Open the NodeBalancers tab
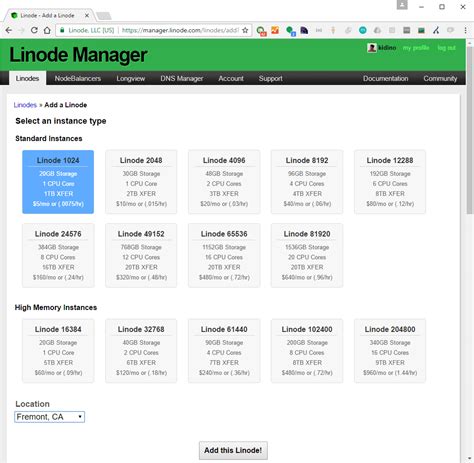Viewport: 474px width, 463px height. click(78, 78)
